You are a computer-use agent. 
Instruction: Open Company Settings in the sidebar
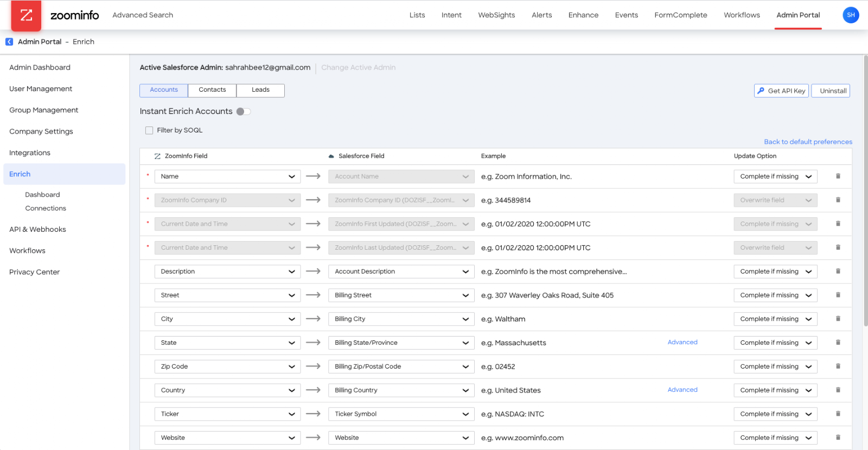41,131
